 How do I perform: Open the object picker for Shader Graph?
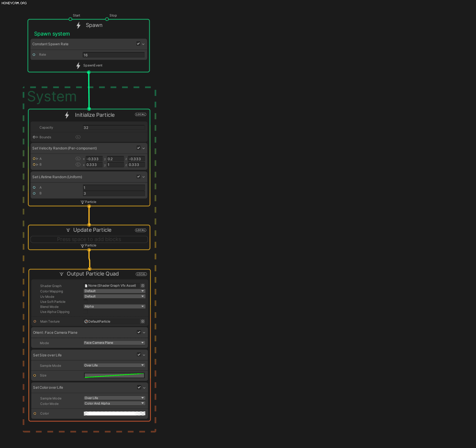click(143, 286)
